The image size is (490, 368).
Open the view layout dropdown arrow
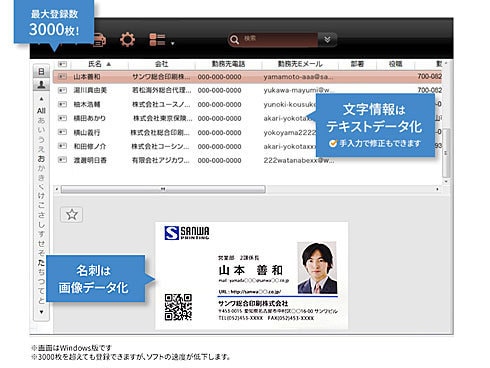[x=172, y=43]
